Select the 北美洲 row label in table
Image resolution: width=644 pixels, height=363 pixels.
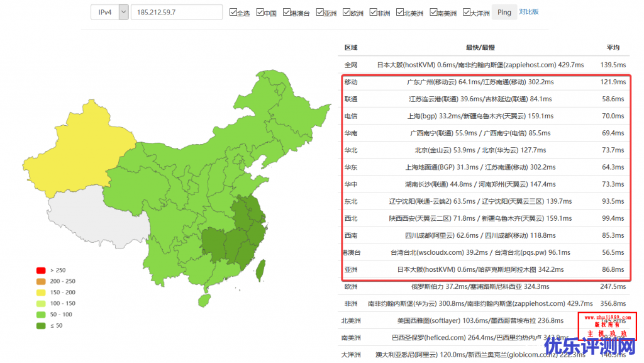point(351,321)
